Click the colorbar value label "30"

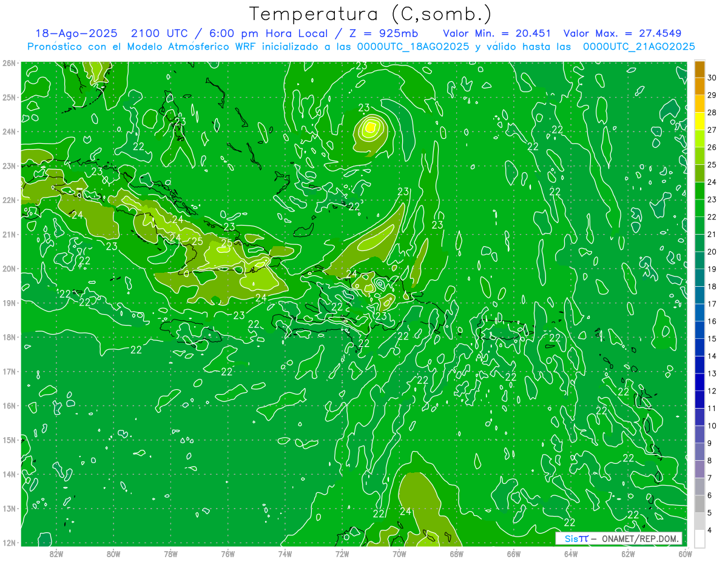pyautogui.click(x=712, y=78)
